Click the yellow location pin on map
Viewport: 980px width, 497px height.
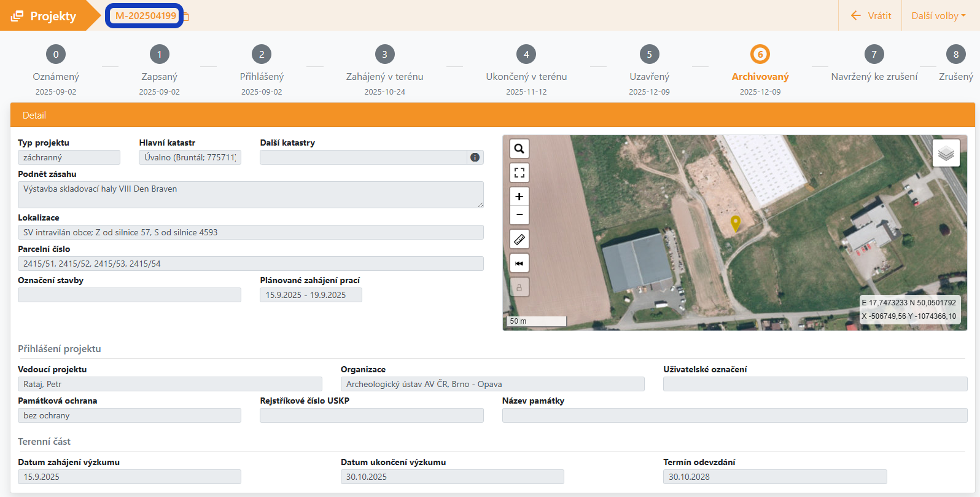735,223
